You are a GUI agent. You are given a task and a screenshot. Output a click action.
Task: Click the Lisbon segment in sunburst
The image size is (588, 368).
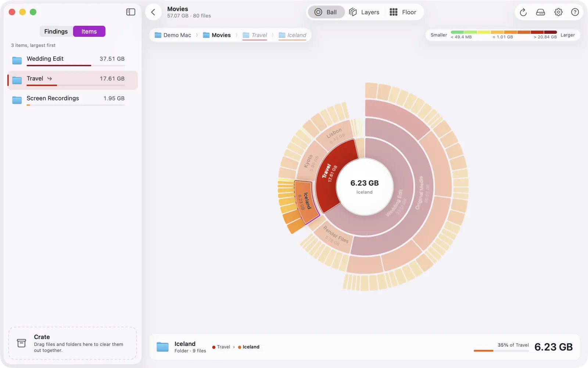(x=335, y=134)
